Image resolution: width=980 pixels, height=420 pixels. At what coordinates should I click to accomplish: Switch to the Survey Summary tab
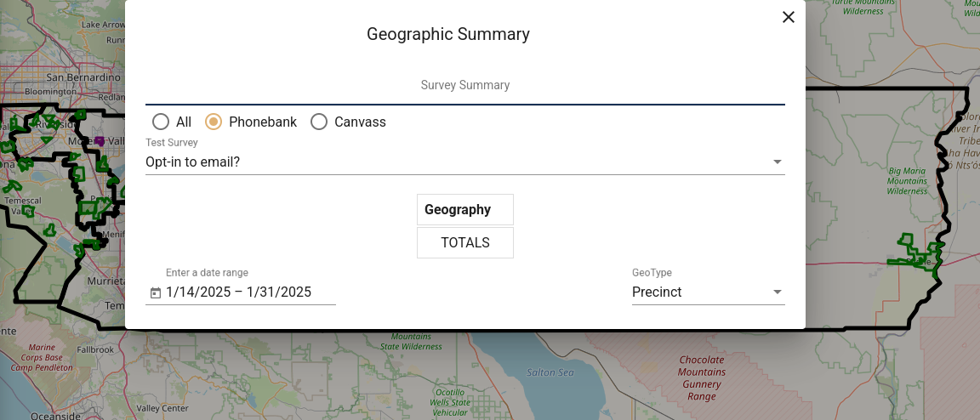tap(465, 85)
